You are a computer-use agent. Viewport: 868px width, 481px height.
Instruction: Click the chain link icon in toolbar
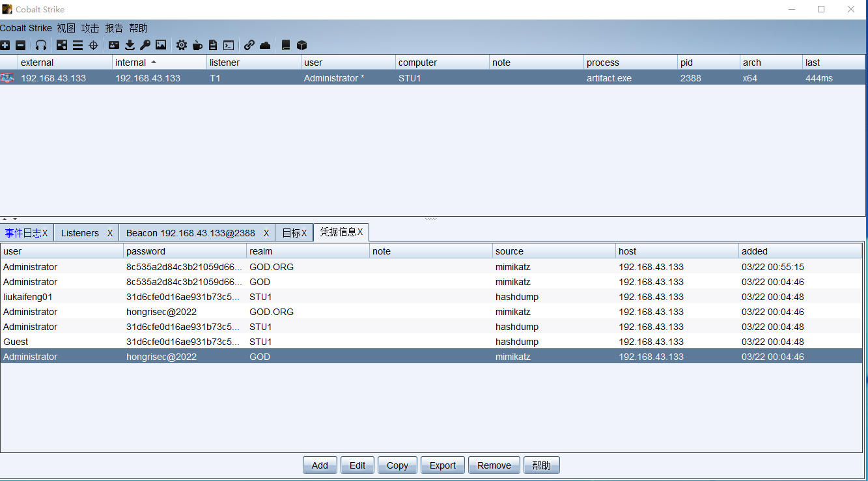[249, 45]
